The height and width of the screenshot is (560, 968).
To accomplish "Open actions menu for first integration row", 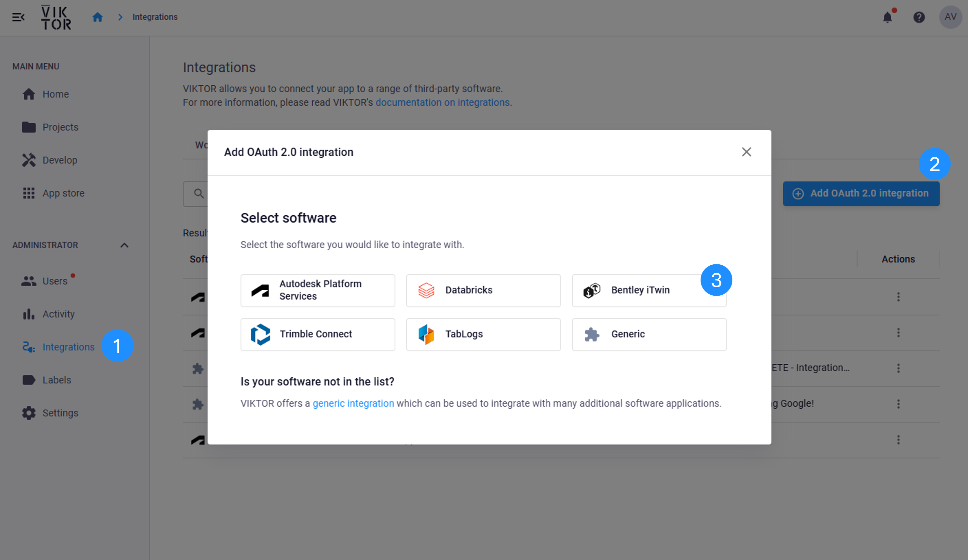I will click(898, 297).
